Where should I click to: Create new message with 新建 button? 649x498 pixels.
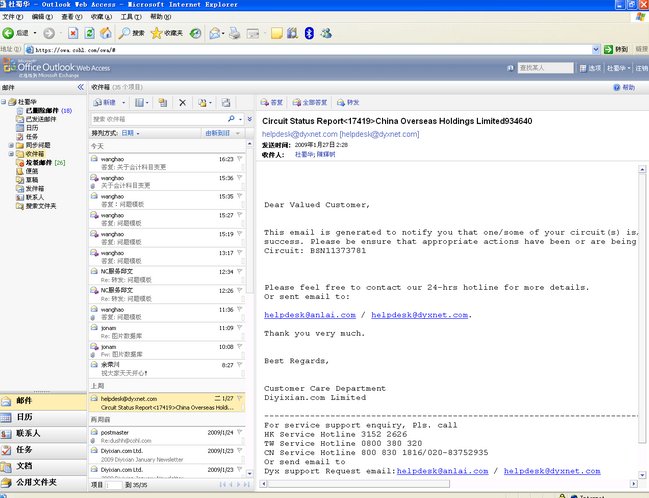point(105,102)
